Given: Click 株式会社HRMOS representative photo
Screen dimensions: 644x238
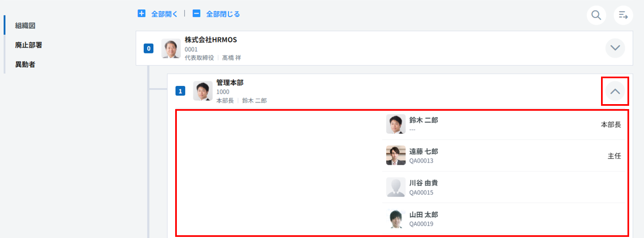Looking at the screenshot, I should (x=171, y=48).
